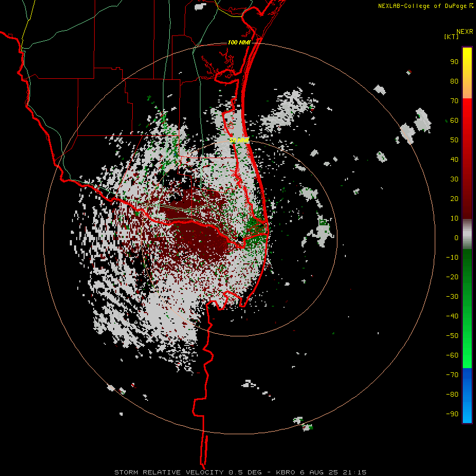This screenshot has height=476, width=476.
Task: Select the 50 value on velocity scale
Action: pos(454,140)
